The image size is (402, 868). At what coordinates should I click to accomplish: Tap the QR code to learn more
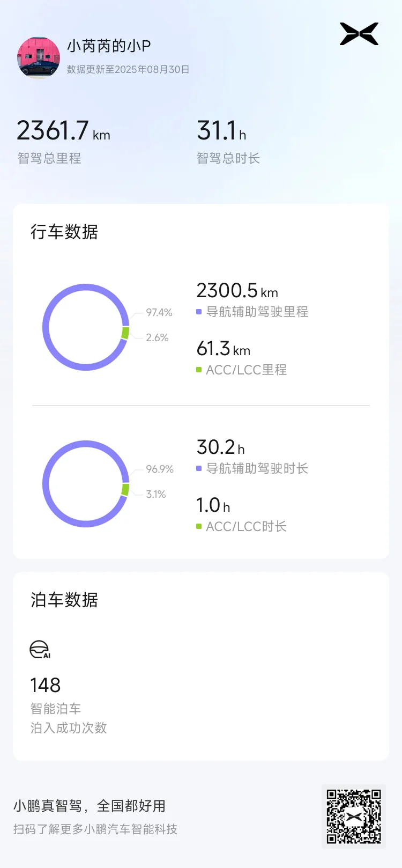pyautogui.click(x=354, y=816)
